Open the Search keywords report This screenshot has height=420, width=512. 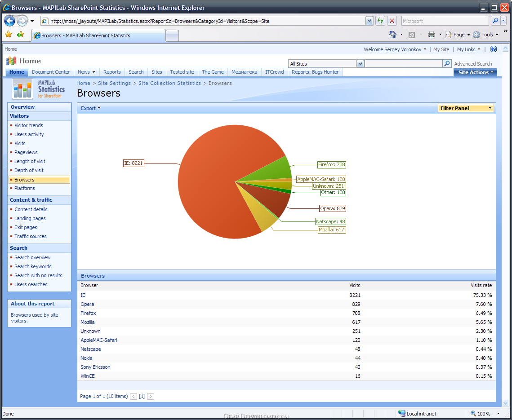33,266
